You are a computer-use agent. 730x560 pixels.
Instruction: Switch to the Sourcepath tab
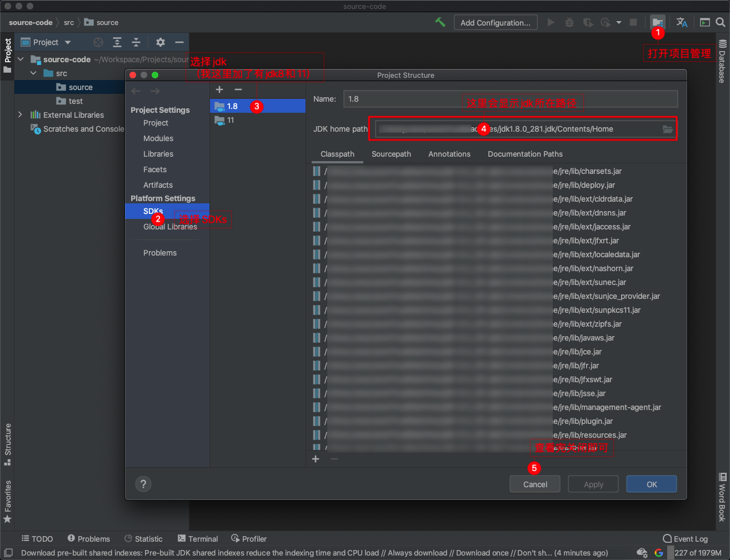tap(391, 154)
